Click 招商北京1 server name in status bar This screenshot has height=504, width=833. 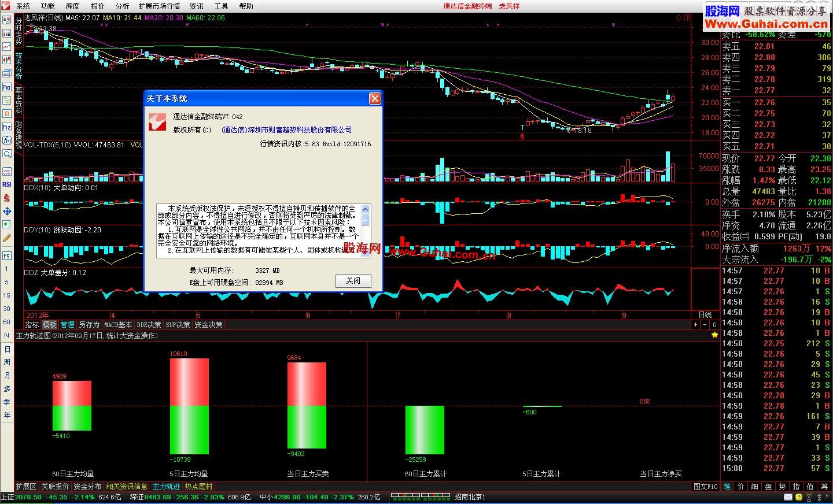pos(470,497)
